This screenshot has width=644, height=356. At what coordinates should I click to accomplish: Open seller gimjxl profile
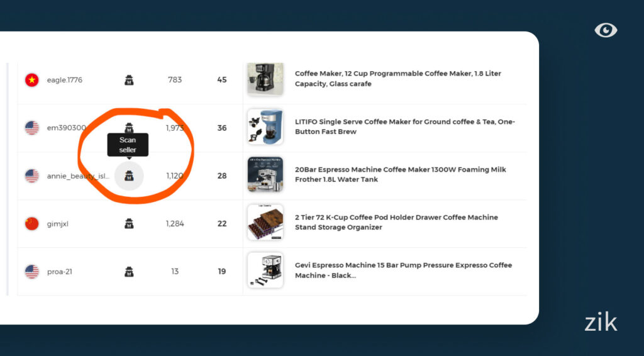click(x=58, y=223)
